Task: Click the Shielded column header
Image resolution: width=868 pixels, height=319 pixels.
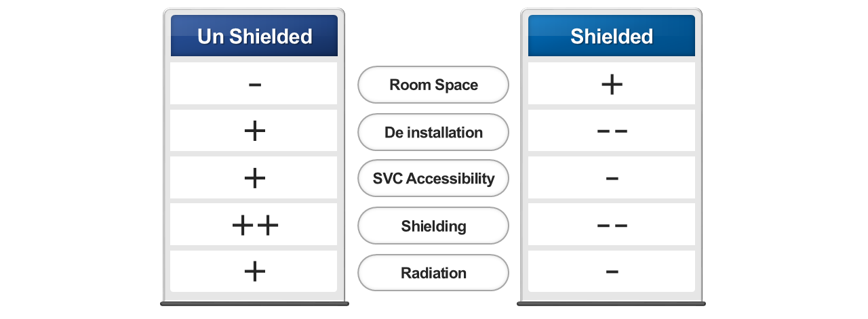Action: [x=611, y=36]
